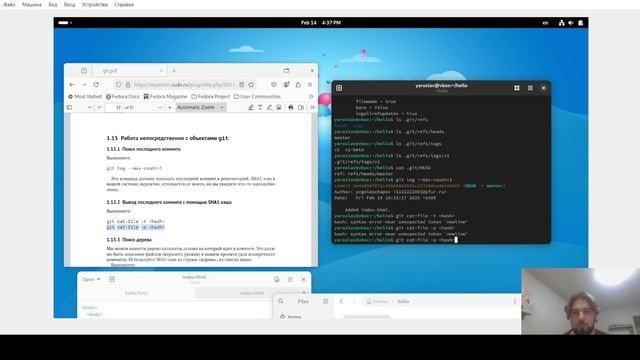The height and width of the screenshot is (360, 640).
Task: Go back in the Firefox browser
Action: coord(72,84)
